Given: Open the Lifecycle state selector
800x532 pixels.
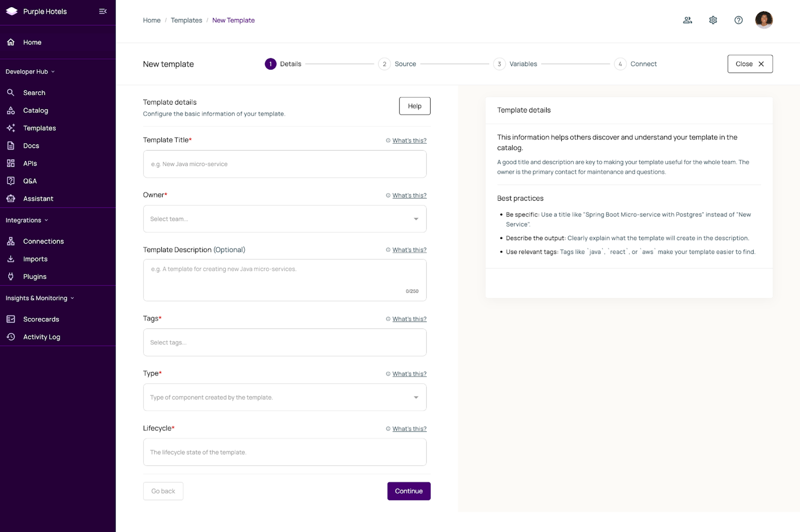Looking at the screenshot, I should coord(285,452).
